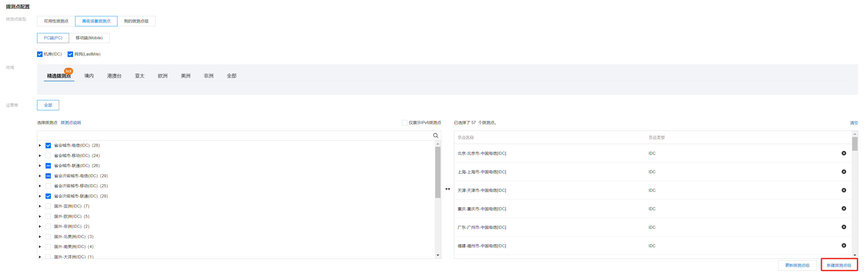Remove 北京-北京市-中国电信[IDC] node from selection
Image resolution: width=868 pixels, height=273 pixels.
click(x=843, y=153)
